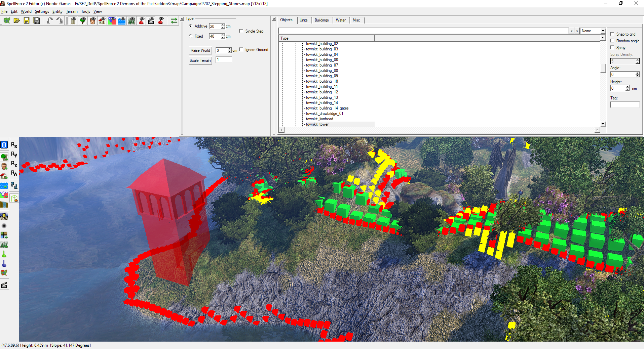The height and width of the screenshot is (349, 644).
Task: Select townkit_tower in the tree list
Action: click(x=317, y=124)
